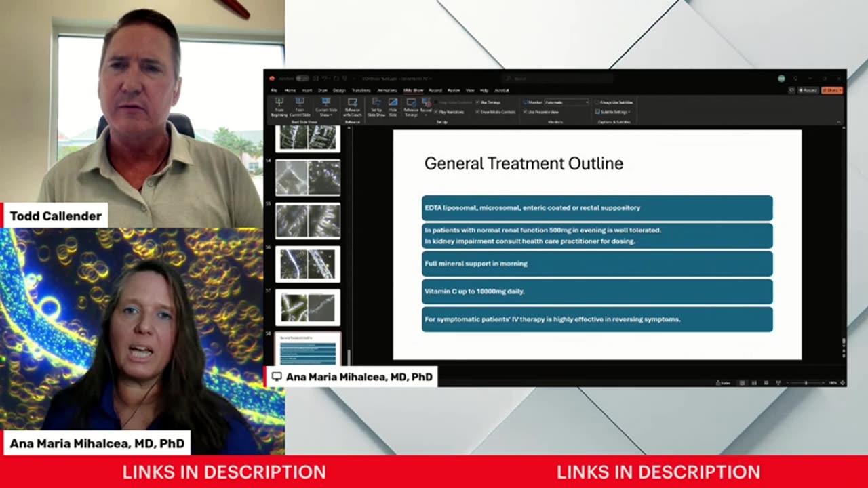The height and width of the screenshot is (488, 868).
Task: Collapse the ribbon with chevron
Action: pyautogui.click(x=839, y=122)
